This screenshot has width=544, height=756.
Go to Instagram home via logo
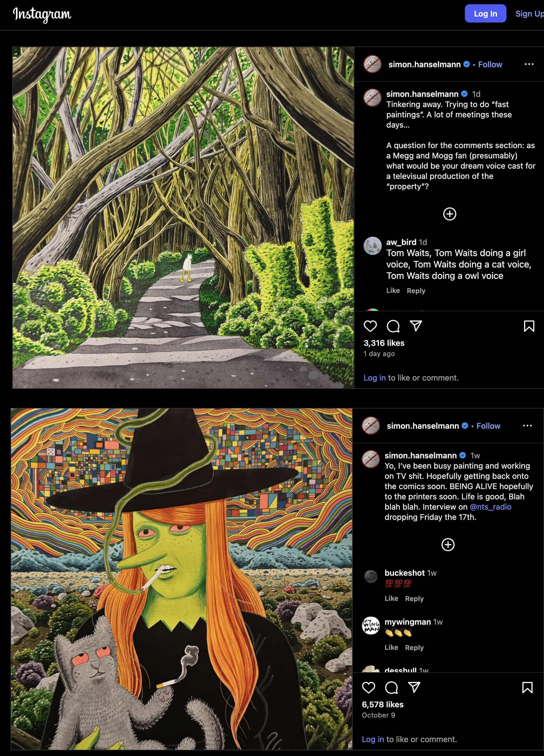coord(42,14)
